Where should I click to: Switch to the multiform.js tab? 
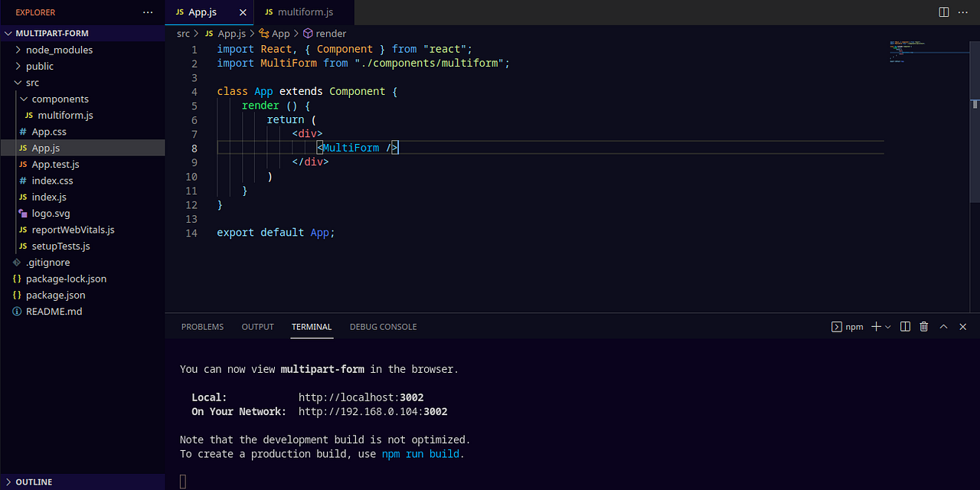[x=304, y=12]
